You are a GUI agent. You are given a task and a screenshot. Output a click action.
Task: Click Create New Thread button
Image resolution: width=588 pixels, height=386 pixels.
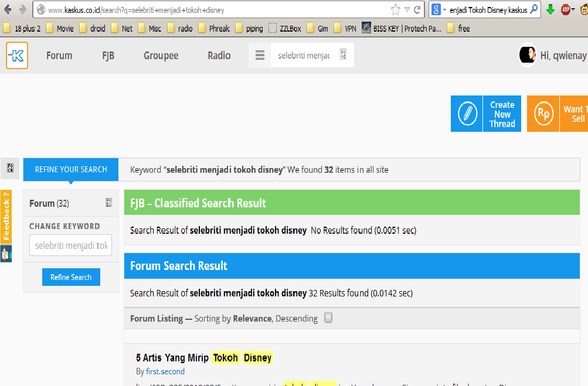502,114
